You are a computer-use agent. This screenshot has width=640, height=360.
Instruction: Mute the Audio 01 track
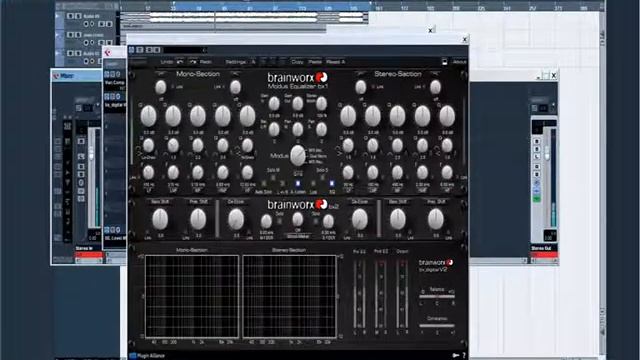[70, 16]
